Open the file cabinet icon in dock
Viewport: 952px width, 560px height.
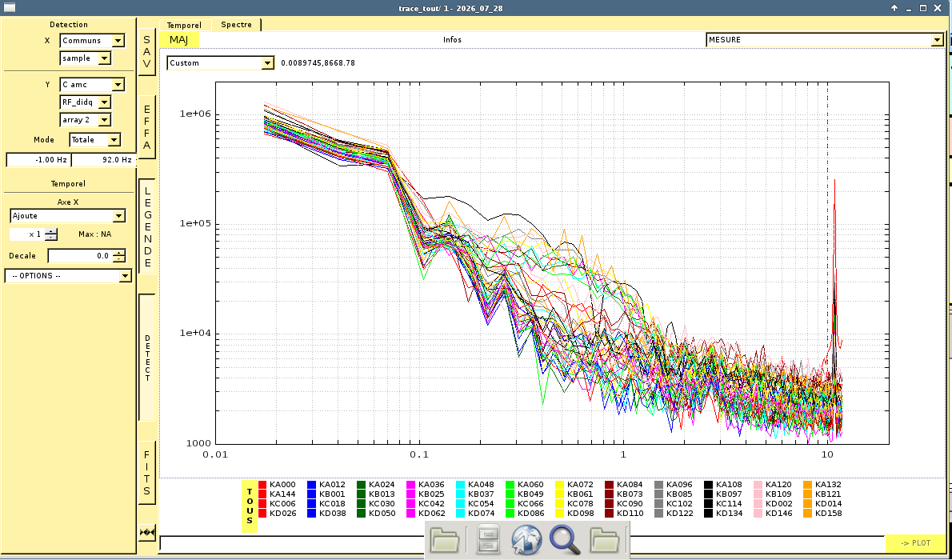[486, 538]
